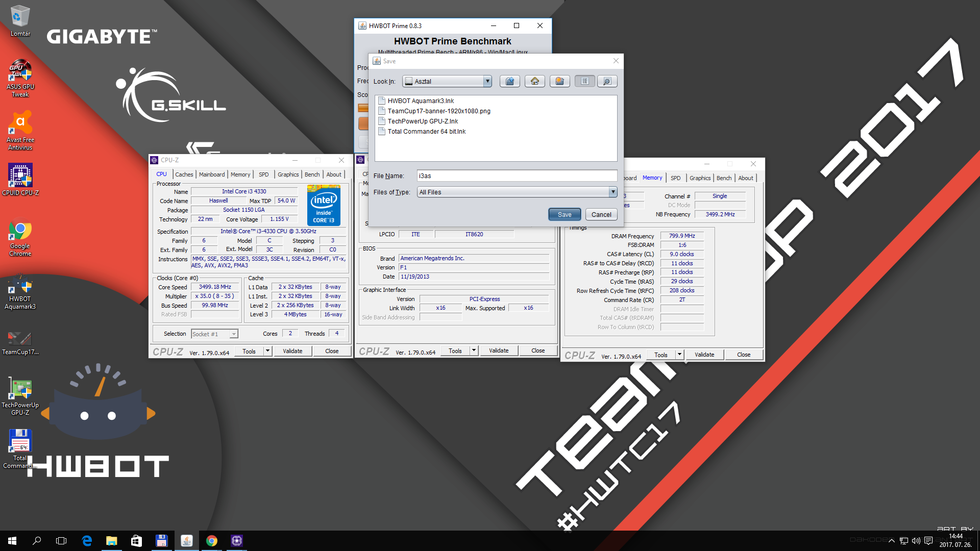980x551 pixels.
Task: Open SPD tab in left CPU-Z window
Action: (x=263, y=174)
